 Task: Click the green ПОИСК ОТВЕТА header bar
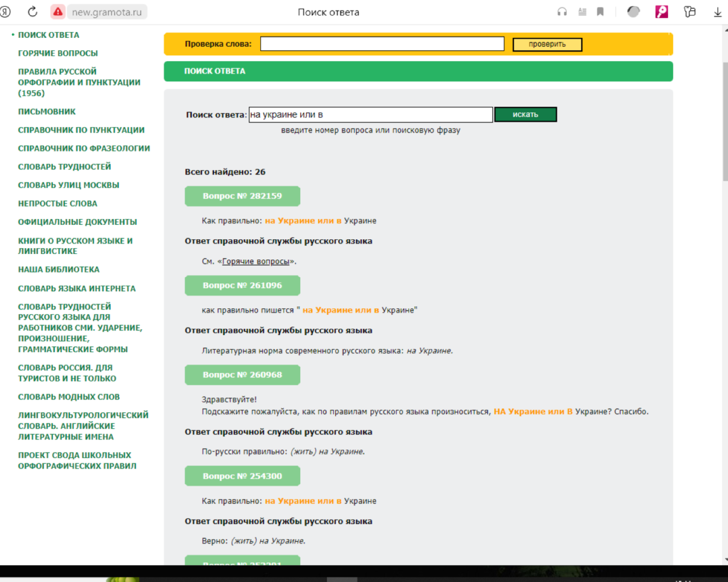tap(418, 71)
